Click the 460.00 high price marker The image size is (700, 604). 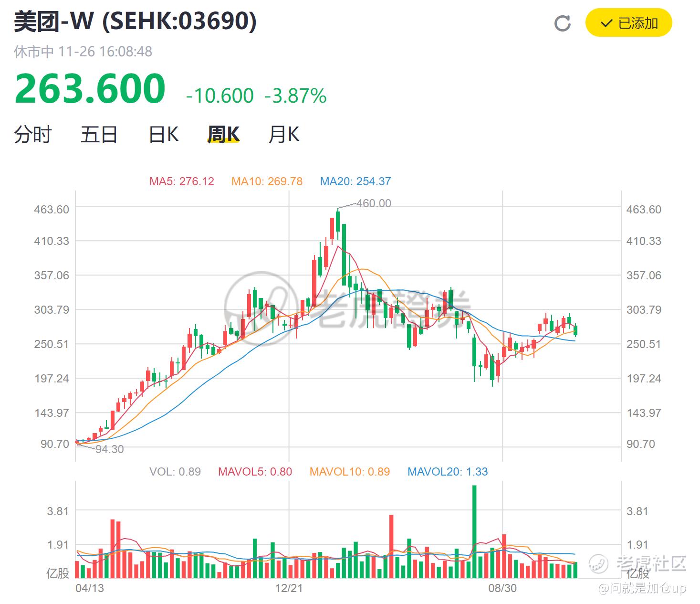coord(374,203)
